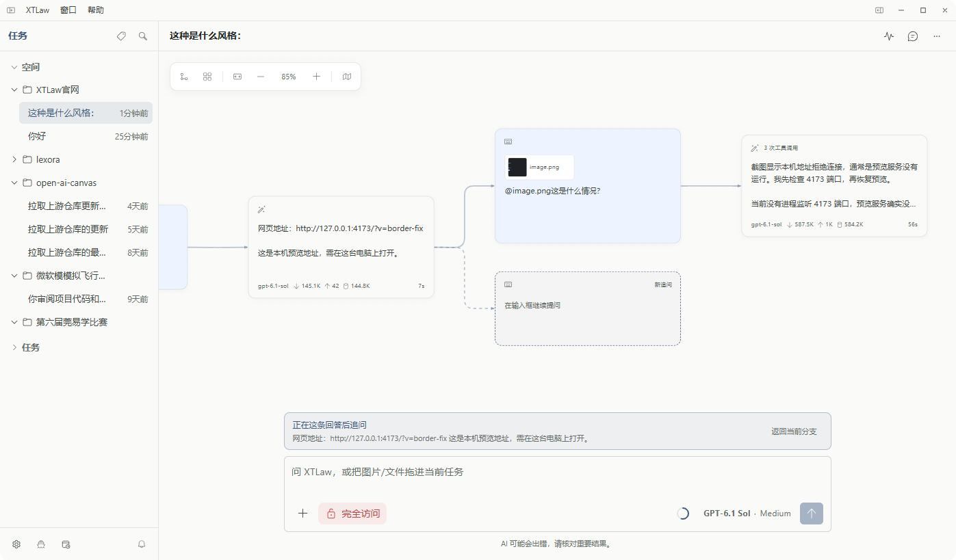This screenshot has height=560, width=956.
Task: Expand the lexora folder
Action: pos(14,159)
